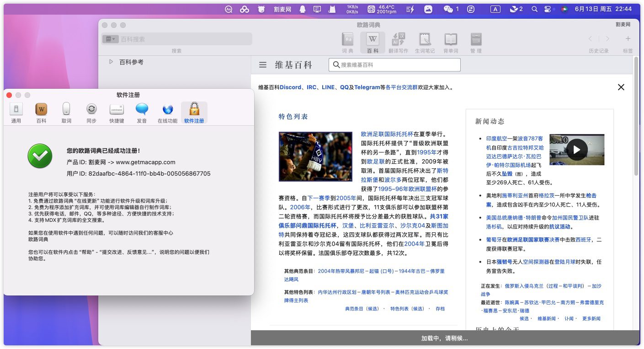Viewport: 644px width, 349px height.
Task: Open the 取词 preferences tab
Action: pyautogui.click(x=66, y=113)
